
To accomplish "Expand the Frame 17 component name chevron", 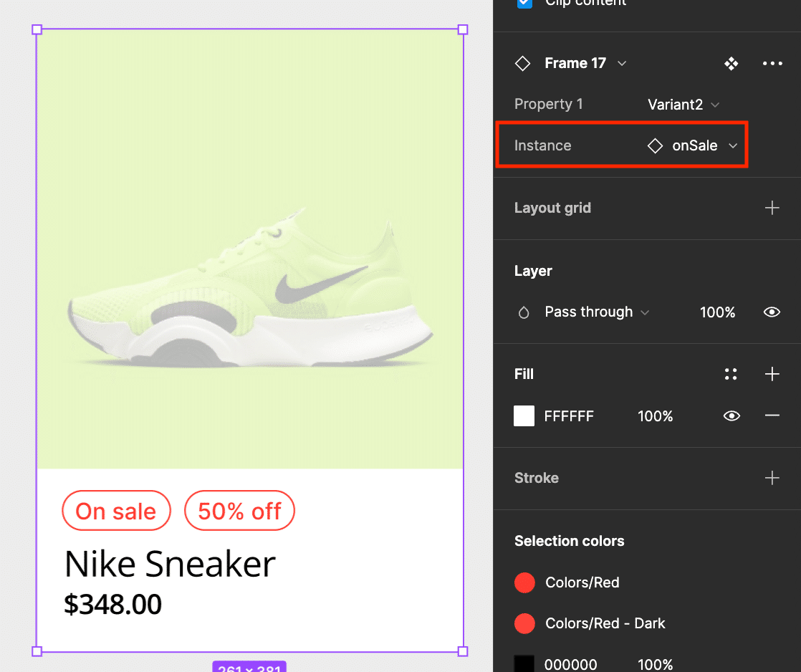I will click(x=622, y=64).
